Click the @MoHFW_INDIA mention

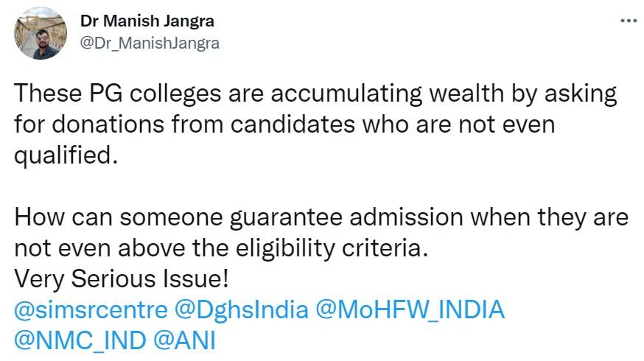click(410, 309)
